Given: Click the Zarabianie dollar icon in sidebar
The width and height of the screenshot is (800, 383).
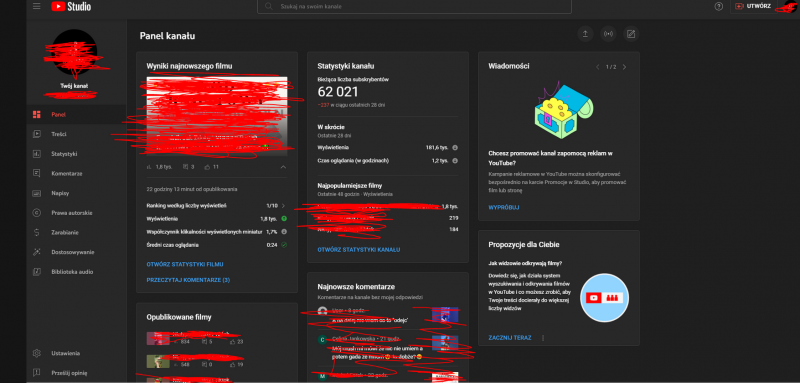Looking at the screenshot, I should (x=37, y=233).
